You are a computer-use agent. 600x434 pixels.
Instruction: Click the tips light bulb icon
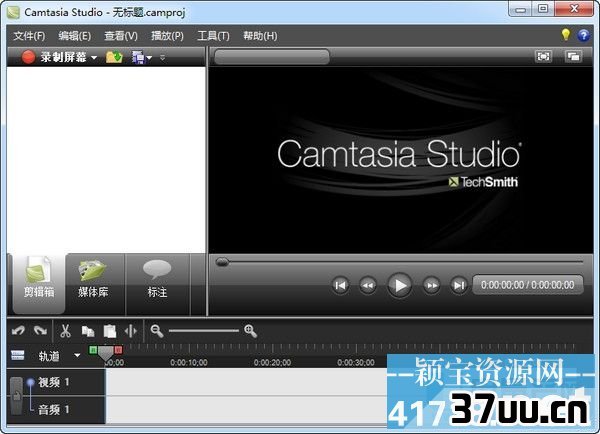(x=566, y=35)
